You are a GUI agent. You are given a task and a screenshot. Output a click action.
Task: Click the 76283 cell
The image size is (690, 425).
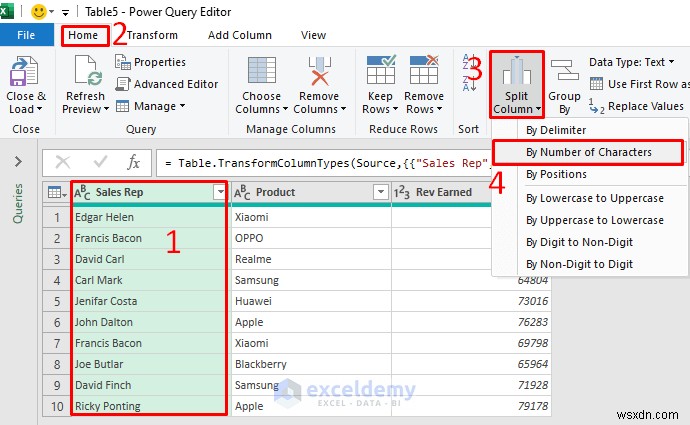(471, 322)
